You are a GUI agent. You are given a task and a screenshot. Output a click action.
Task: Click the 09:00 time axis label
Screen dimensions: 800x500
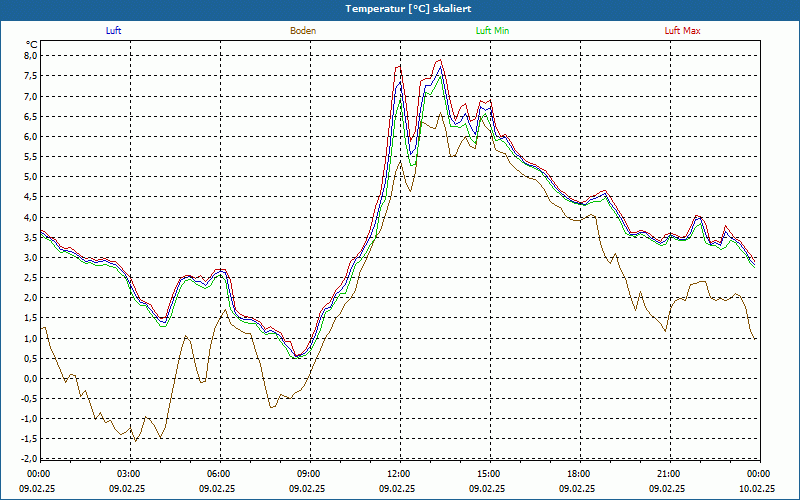coord(307,474)
